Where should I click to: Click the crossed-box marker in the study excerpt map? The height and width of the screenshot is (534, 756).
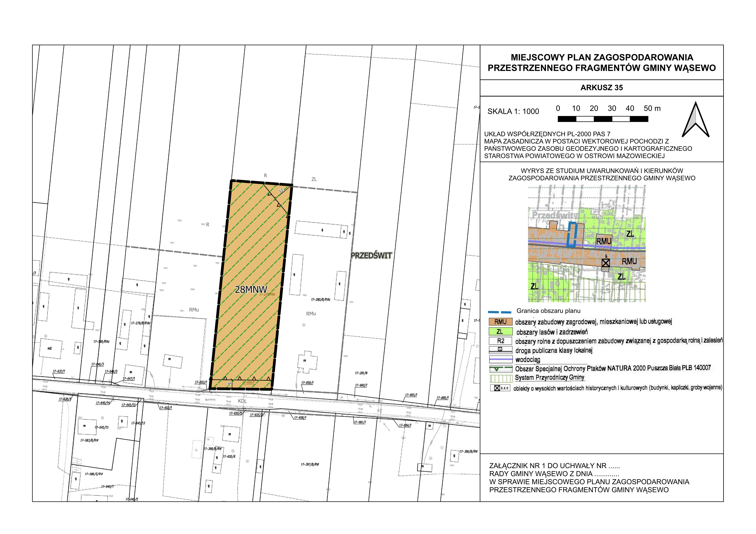click(606, 263)
